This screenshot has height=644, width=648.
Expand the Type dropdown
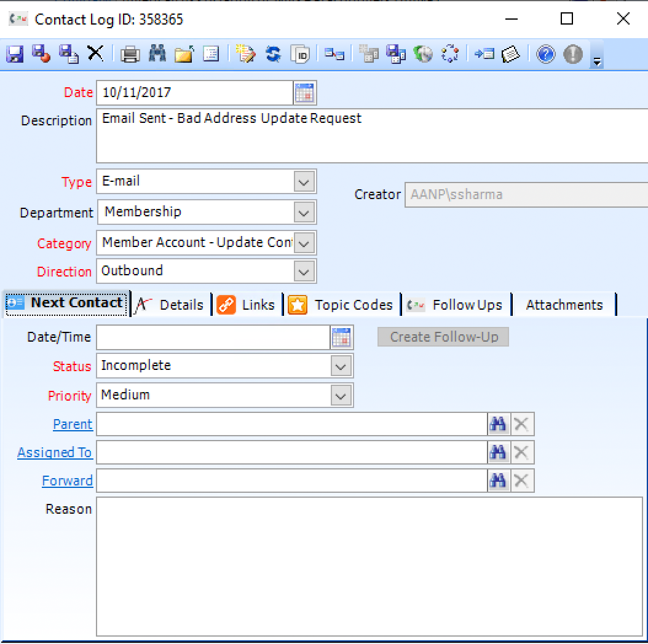coord(304,182)
